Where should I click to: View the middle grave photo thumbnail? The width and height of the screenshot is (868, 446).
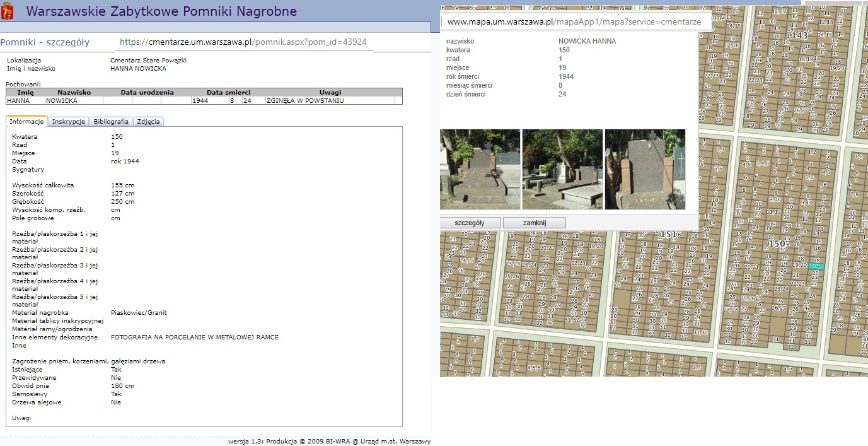562,169
